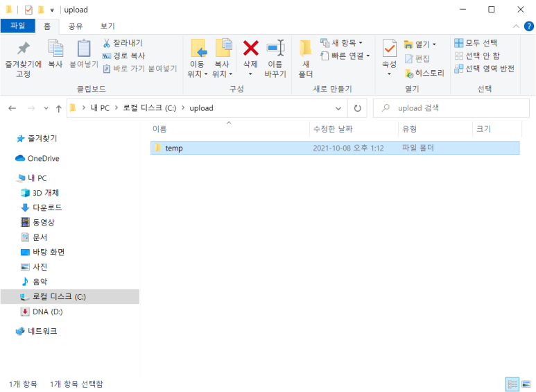536x392 pixels.
Task: Click the New folder icon in title bar
Action: click(42, 10)
